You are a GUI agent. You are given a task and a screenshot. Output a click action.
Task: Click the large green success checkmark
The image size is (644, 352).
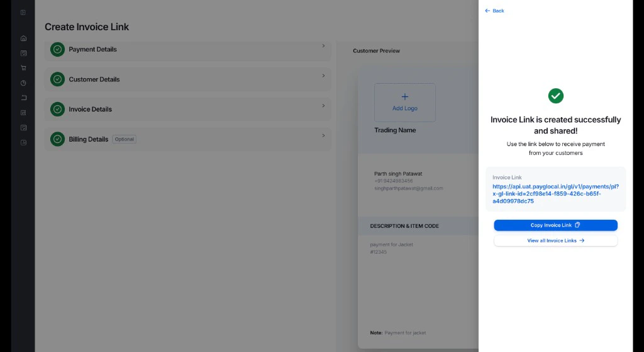(556, 96)
